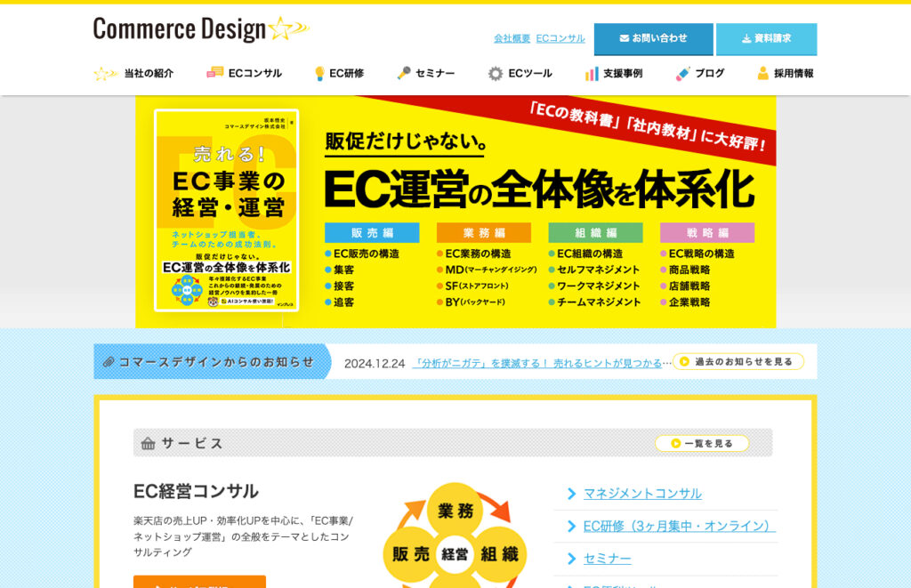The width and height of the screenshot is (911, 588).
Task: Open ECツール menu item
Action: click(530, 73)
